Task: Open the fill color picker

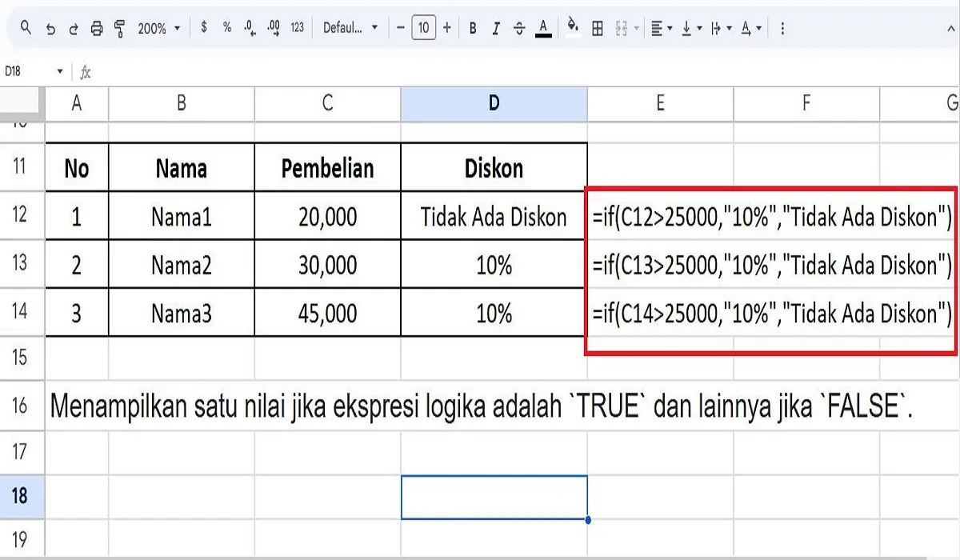Action: tap(573, 28)
